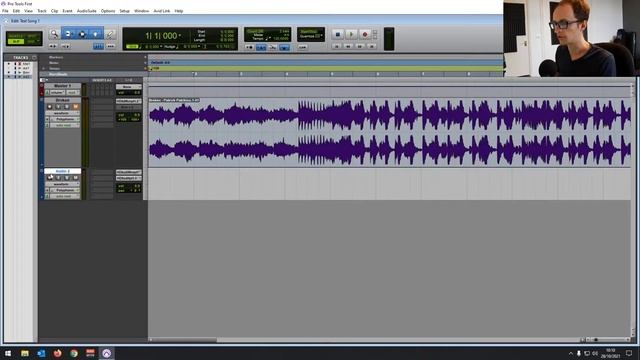Open the Event menu
Image resolution: width=640 pixels, height=360 pixels.
coord(67,11)
